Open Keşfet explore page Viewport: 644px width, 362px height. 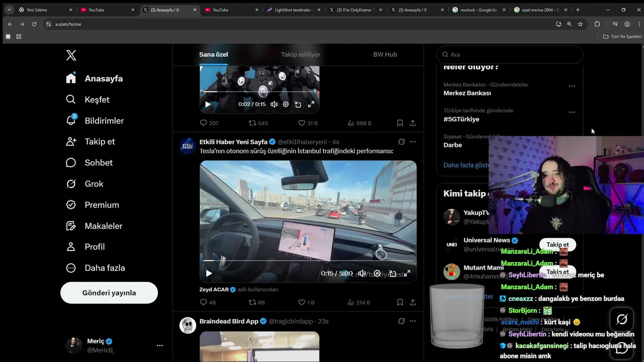(88, 100)
